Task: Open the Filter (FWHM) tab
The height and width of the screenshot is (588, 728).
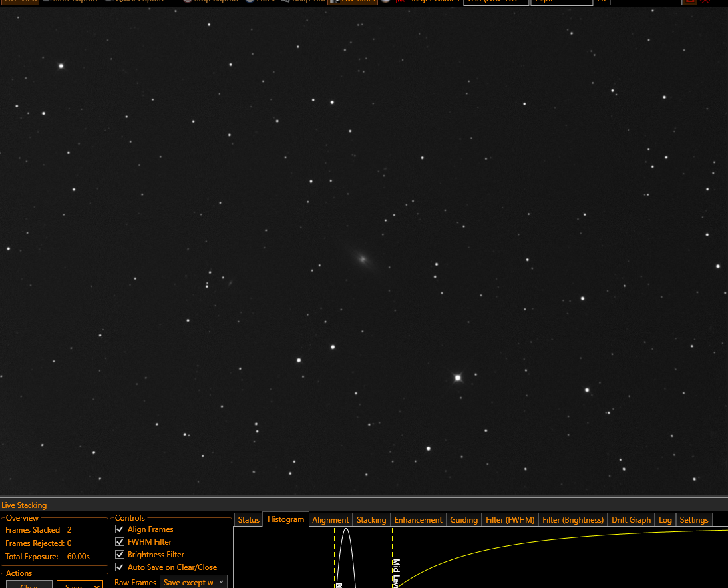Action: pos(510,519)
